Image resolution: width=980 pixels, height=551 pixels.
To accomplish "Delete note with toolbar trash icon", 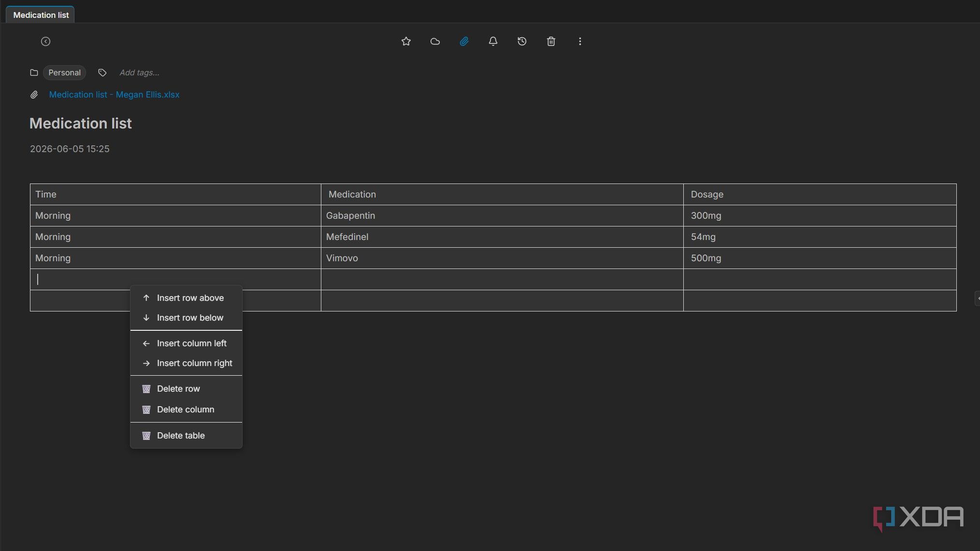I will (x=551, y=42).
